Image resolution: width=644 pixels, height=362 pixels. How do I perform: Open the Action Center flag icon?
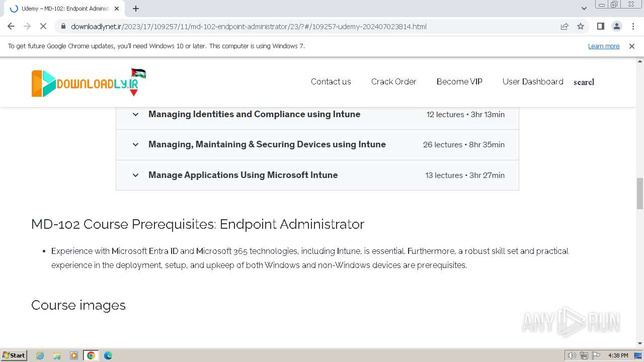point(596,355)
